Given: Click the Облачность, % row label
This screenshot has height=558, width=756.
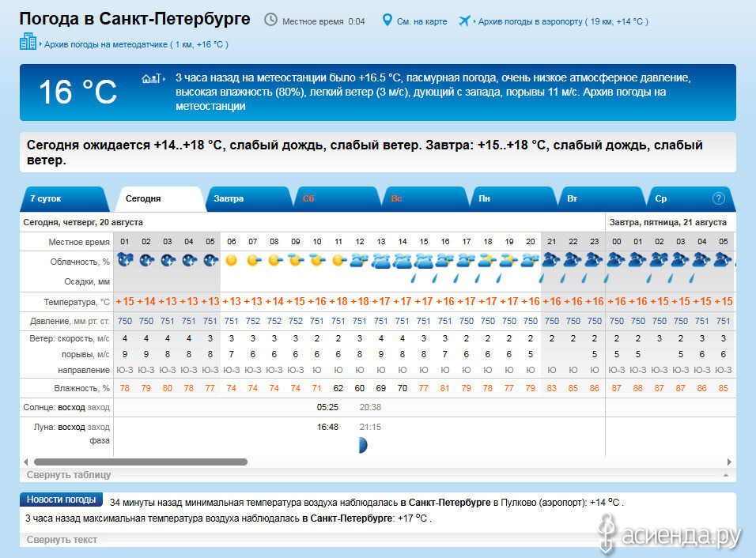Looking at the screenshot, I should pyautogui.click(x=80, y=262).
